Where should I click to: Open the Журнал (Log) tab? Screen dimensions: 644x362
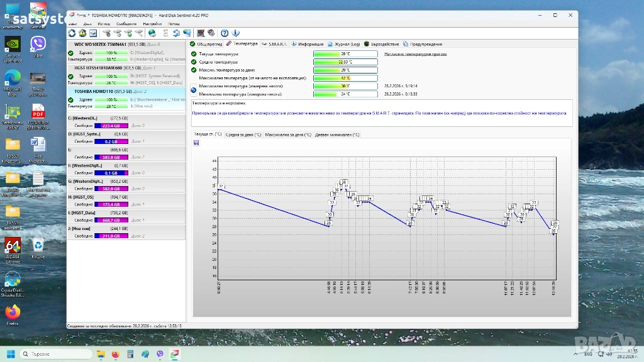[x=344, y=45]
